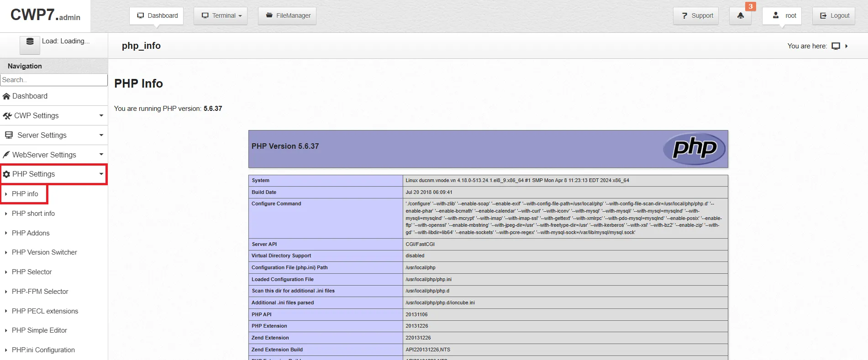Click the home icon next to Dashboard
The width and height of the screenshot is (868, 360).
[6, 96]
